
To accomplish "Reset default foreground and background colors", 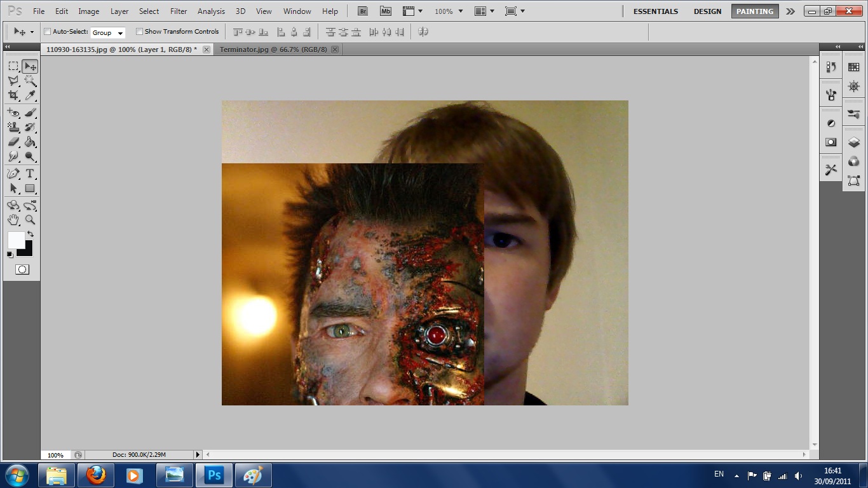I will 10,255.
